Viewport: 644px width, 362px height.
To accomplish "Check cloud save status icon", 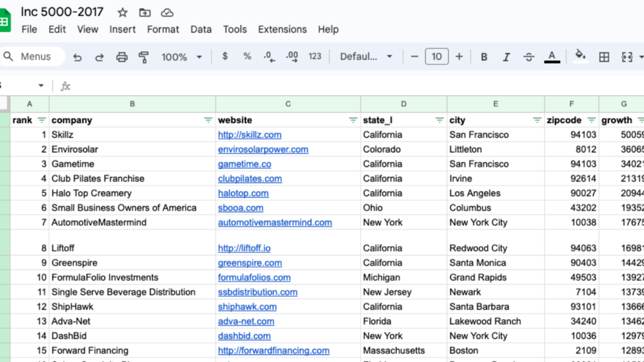I will [167, 13].
